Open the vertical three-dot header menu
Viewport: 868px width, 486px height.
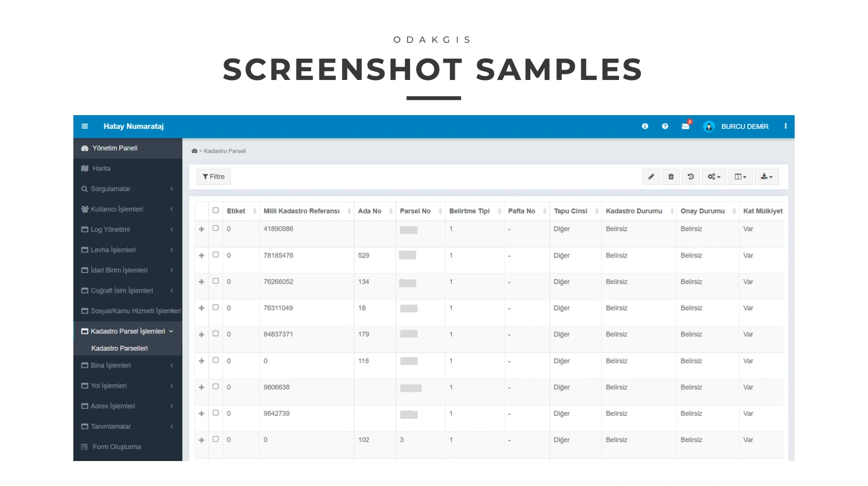(785, 126)
